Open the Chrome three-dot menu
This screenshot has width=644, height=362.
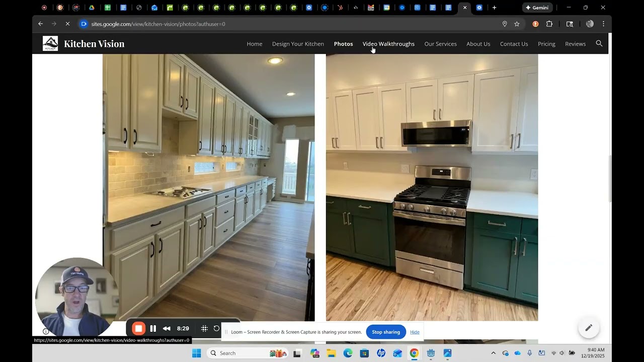(x=603, y=24)
